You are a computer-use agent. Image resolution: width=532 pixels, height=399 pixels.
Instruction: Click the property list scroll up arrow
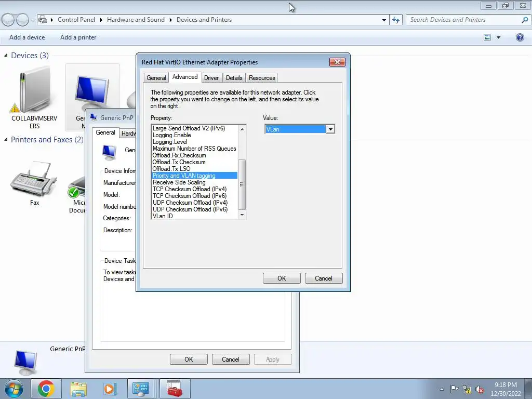tap(242, 129)
